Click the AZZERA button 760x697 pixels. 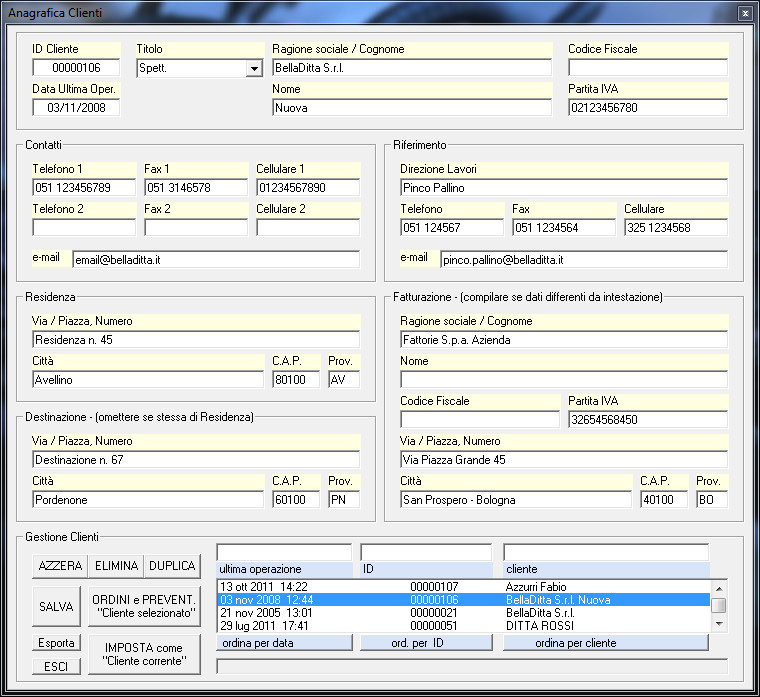(60, 566)
